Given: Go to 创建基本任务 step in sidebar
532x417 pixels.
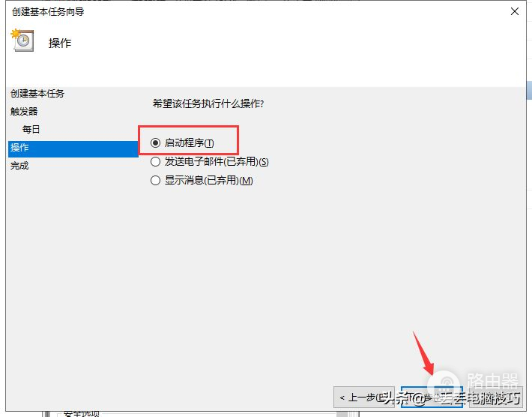Looking at the screenshot, I should pos(37,94).
